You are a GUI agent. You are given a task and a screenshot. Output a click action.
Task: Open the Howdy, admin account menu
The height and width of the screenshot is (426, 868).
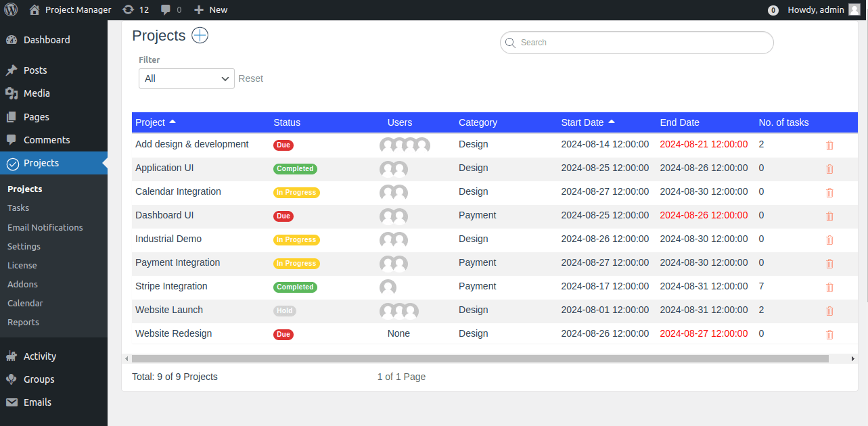(x=816, y=9)
